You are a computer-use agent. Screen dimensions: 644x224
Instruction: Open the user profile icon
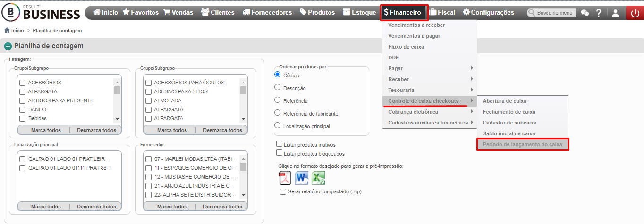pyautogui.click(x=615, y=13)
